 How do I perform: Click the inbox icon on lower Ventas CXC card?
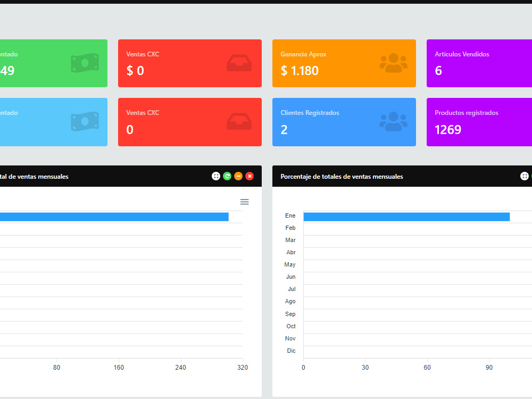click(x=239, y=121)
